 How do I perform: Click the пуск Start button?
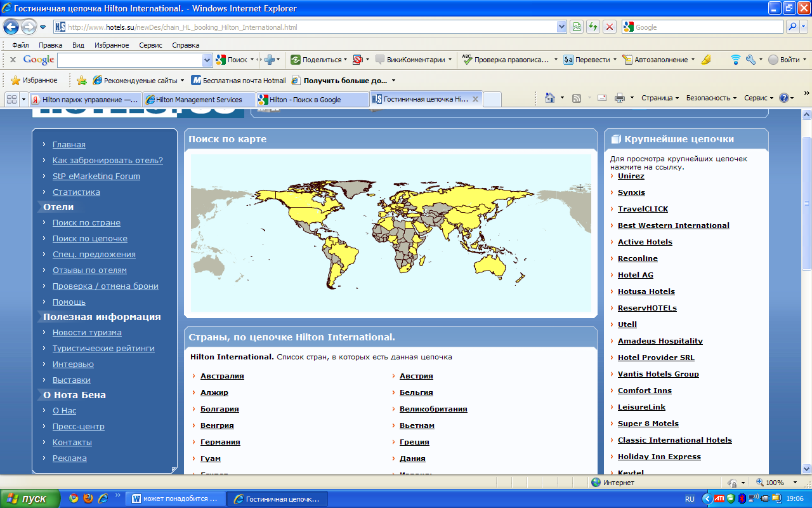click(30, 498)
